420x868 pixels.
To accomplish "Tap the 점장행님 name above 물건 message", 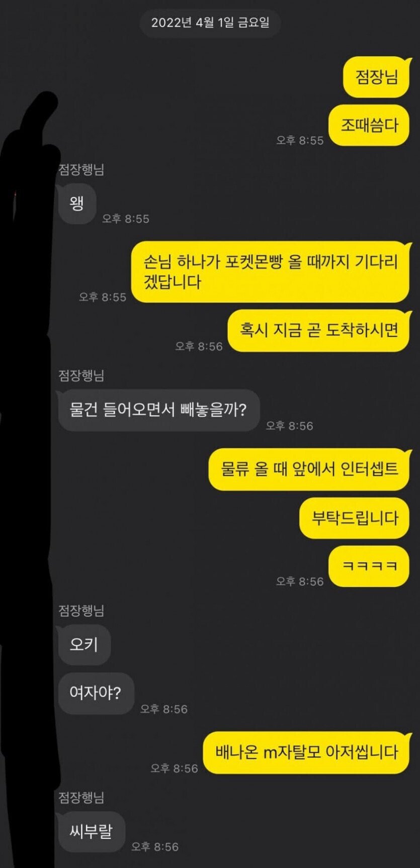I will [81, 375].
